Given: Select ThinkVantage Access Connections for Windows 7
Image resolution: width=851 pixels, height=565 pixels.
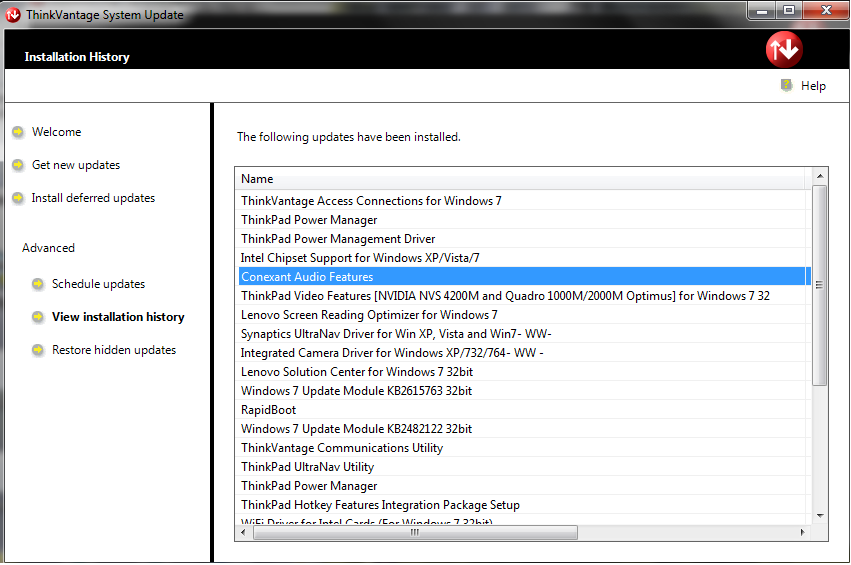Looking at the screenshot, I should (523, 201).
